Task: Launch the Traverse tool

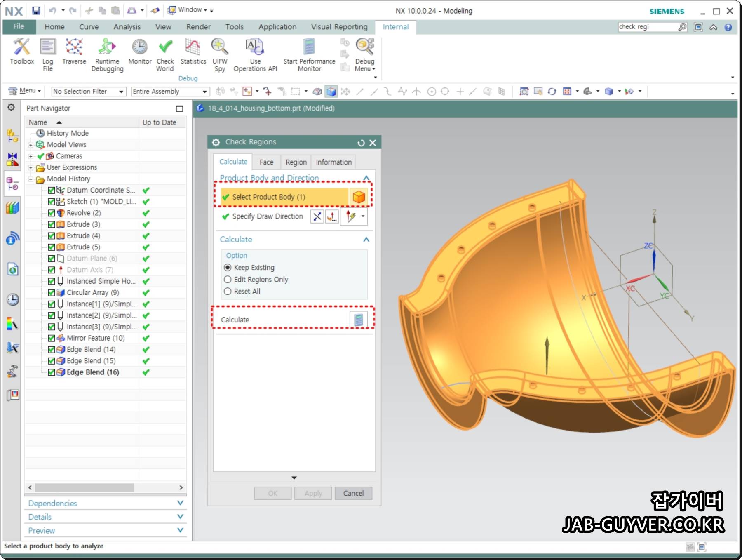Action: coord(74,52)
